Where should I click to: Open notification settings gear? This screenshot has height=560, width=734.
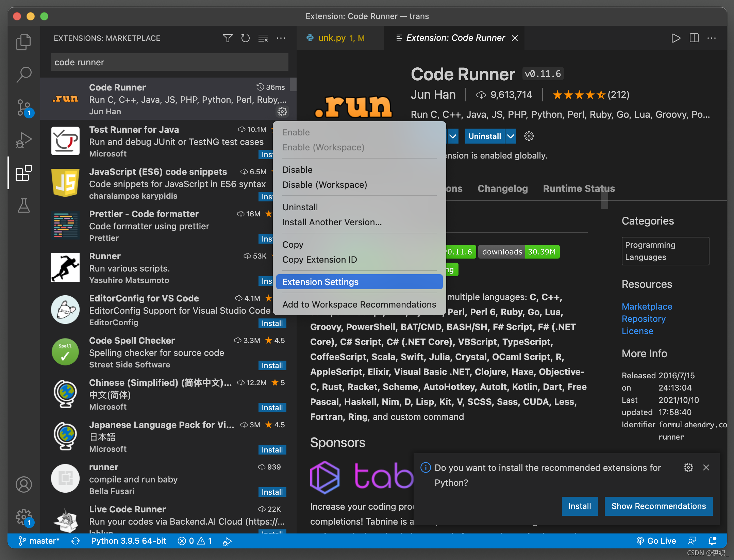point(688,467)
